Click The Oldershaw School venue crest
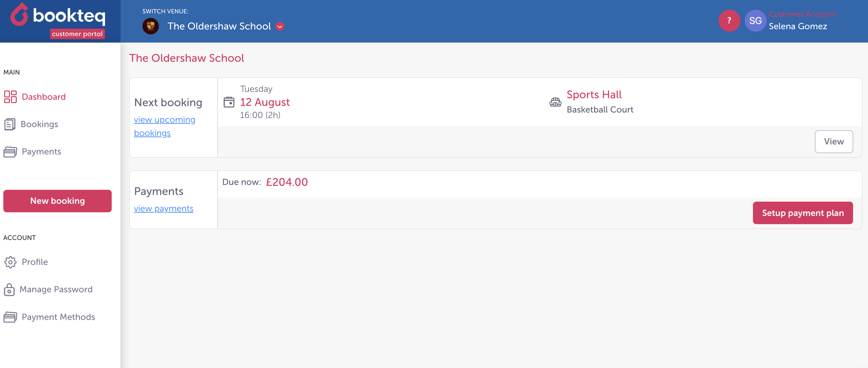 pyautogui.click(x=151, y=26)
